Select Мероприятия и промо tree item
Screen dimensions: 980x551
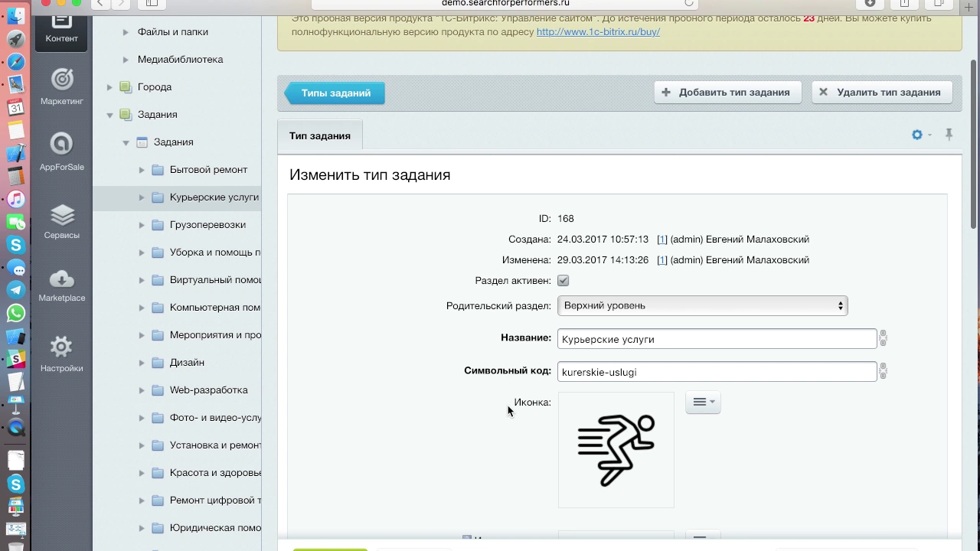click(215, 335)
